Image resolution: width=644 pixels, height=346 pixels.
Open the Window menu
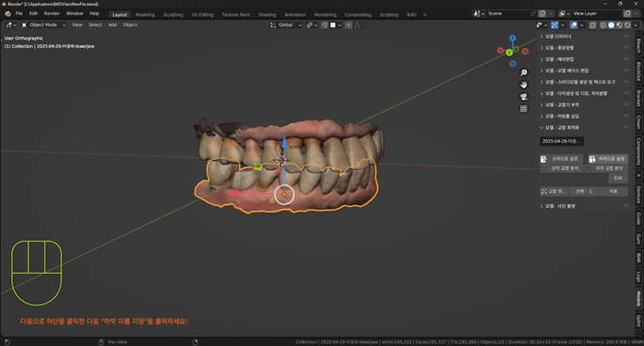coord(74,13)
